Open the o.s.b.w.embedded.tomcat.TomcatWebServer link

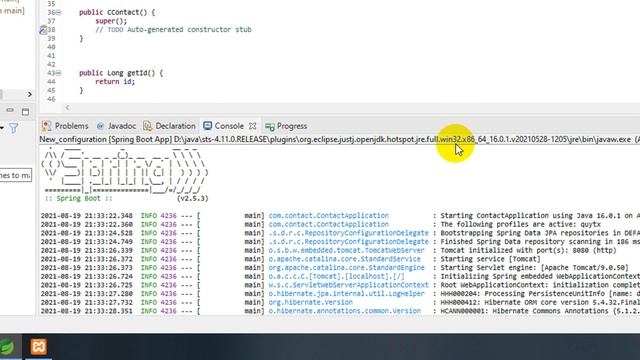[x=347, y=250]
